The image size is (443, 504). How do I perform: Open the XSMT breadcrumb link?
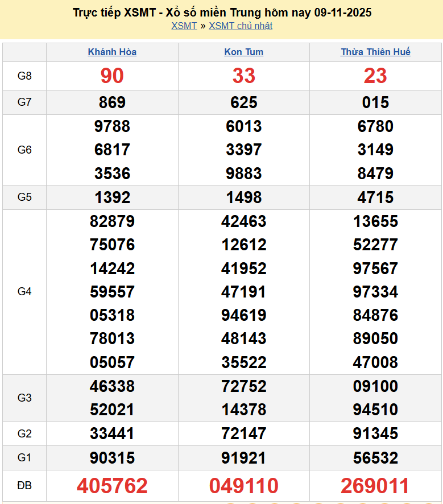[x=184, y=26]
